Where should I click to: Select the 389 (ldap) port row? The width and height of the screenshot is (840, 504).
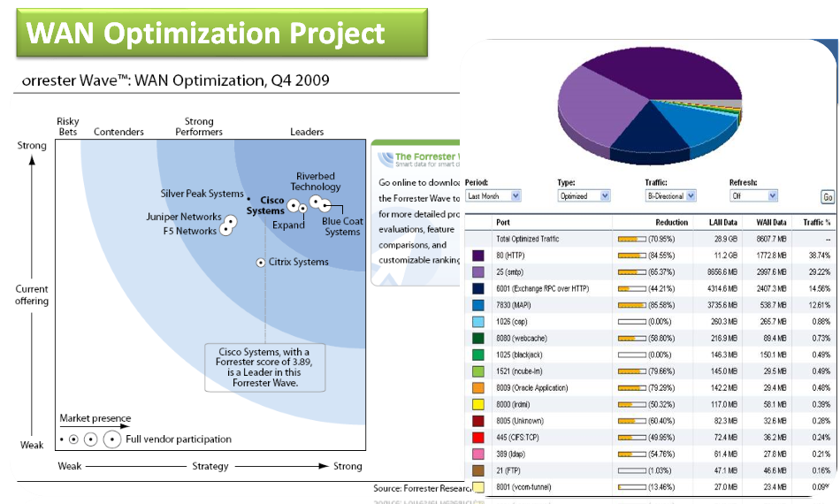pyautogui.click(x=649, y=454)
